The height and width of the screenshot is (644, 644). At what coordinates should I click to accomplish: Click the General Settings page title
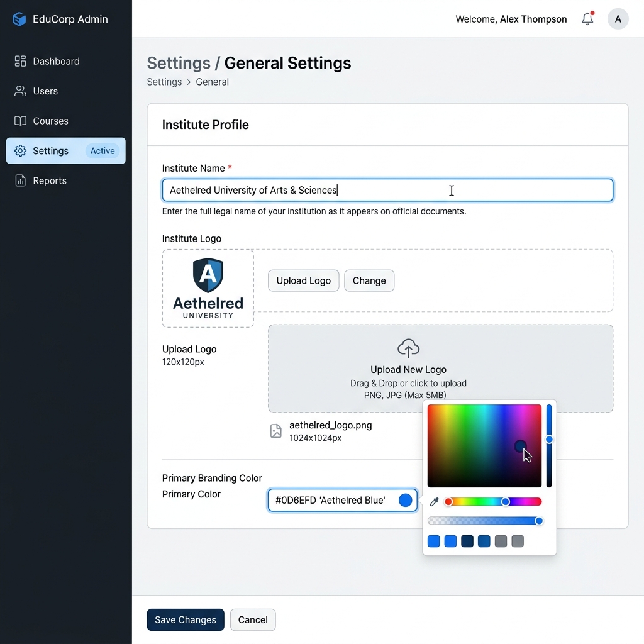pos(287,63)
